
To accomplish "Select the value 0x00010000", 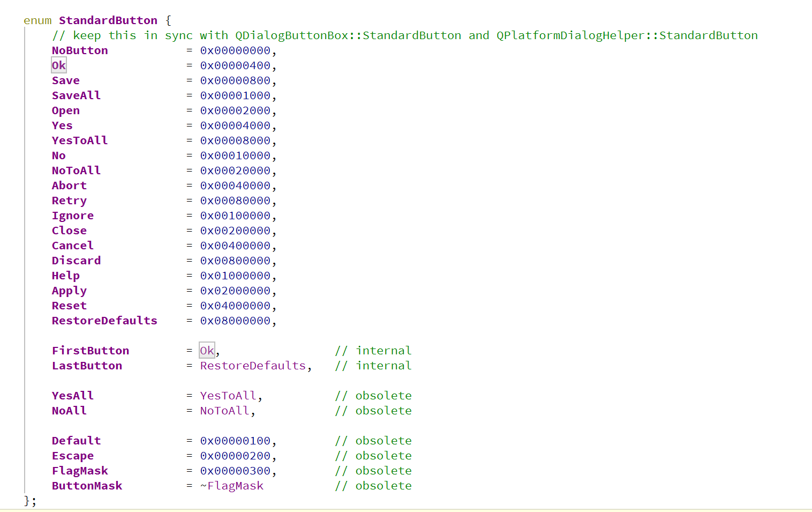I will click(236, 155).
